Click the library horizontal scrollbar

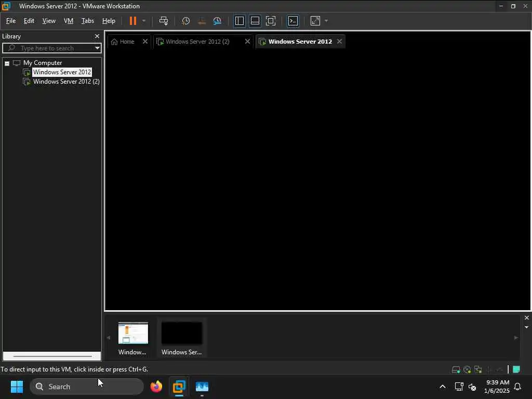[52, 356]
